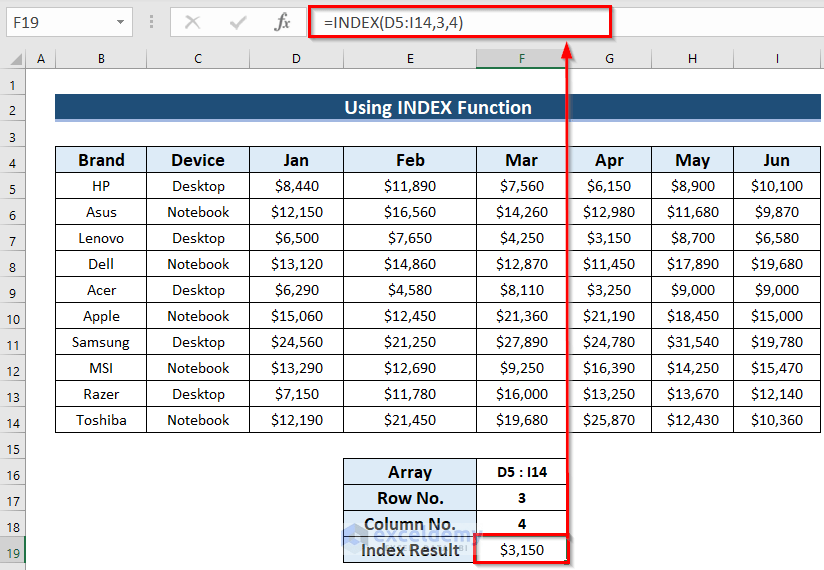Click the Cancel (X) formula bar icon
This screenshot has height=570, width=824.
coord(192,22)
